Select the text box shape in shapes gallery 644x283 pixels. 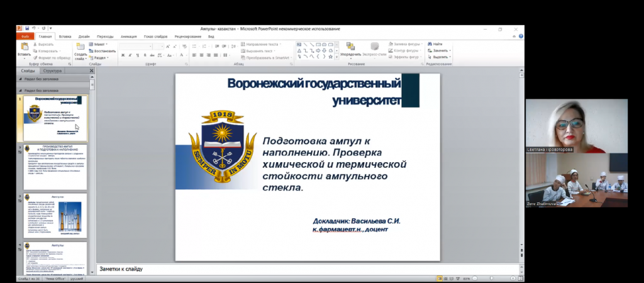coord(299,45)
